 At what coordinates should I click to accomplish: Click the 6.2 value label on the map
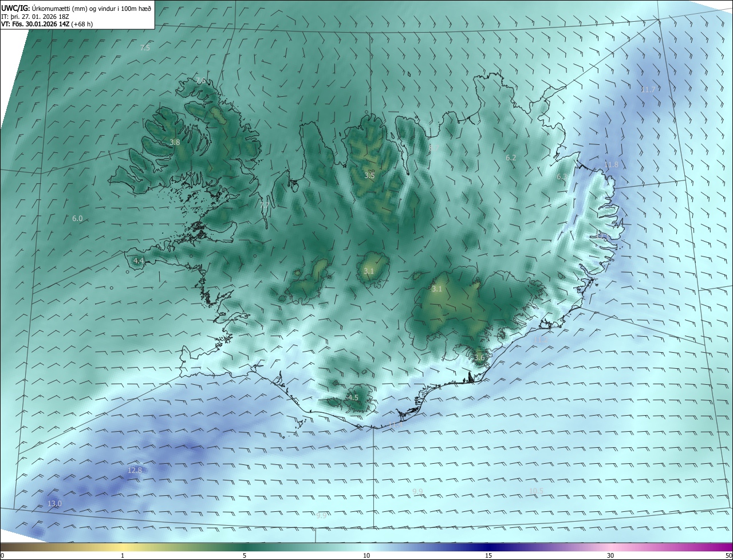coord(511,158)
